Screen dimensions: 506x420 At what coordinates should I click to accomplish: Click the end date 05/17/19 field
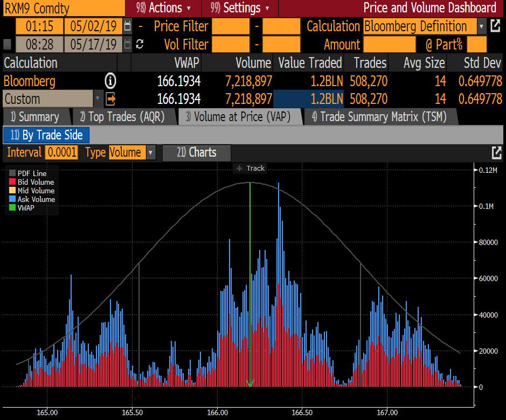[x=93, y=44]
